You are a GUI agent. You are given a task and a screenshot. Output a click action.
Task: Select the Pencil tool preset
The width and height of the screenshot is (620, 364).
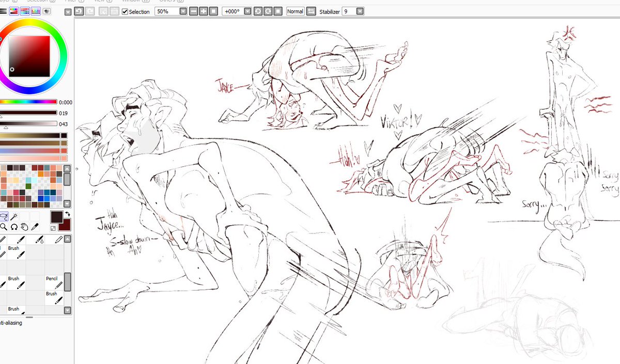pos(54,281)
